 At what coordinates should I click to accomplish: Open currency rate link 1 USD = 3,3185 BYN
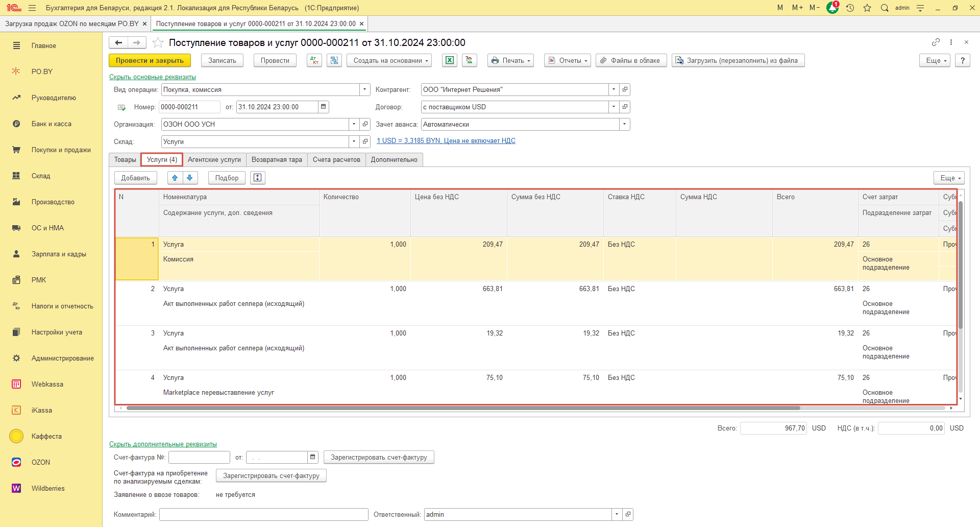446,140
